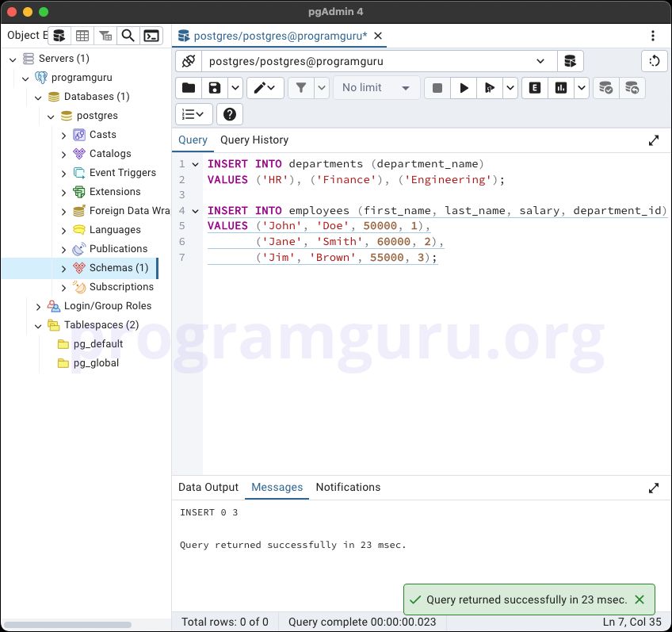Image resolution: width=672 pixels, height=632 pixels.
Task: Click line 3 in the SQL editor
Action: 437,195
